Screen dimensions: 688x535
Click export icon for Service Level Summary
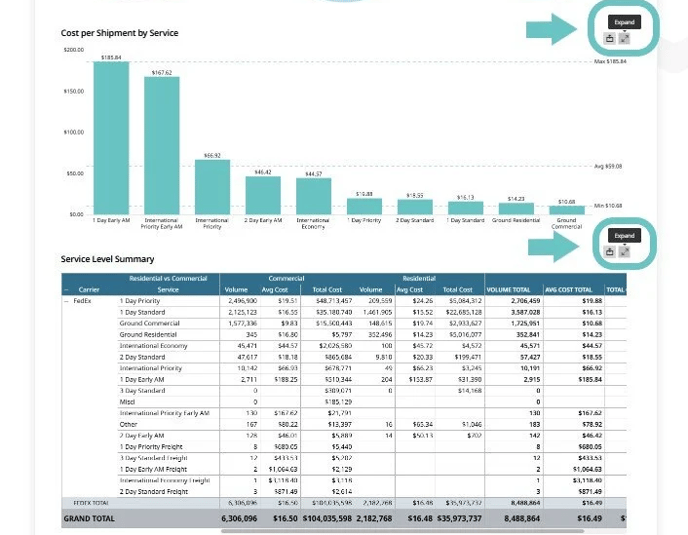click(x=610, y=252)
